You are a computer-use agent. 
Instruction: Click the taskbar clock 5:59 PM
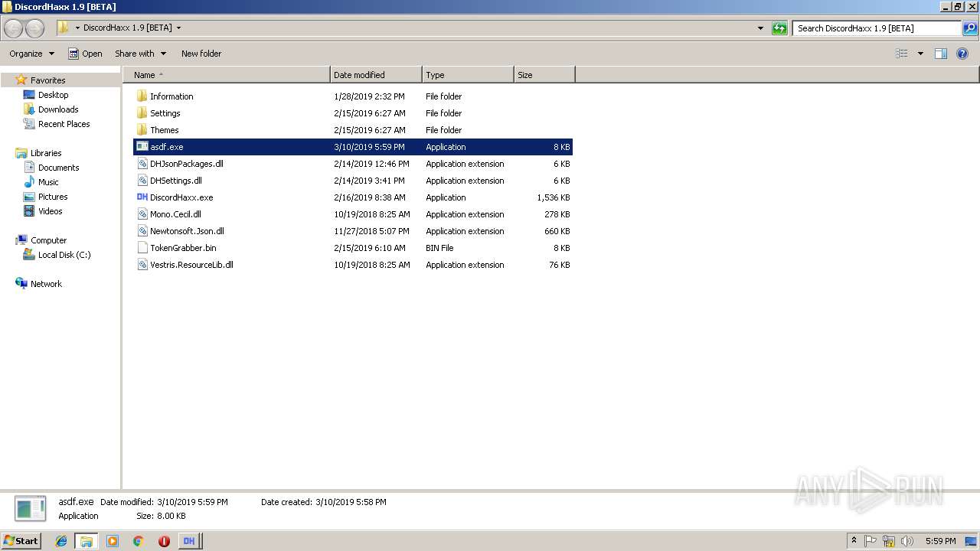coord(940,541)
